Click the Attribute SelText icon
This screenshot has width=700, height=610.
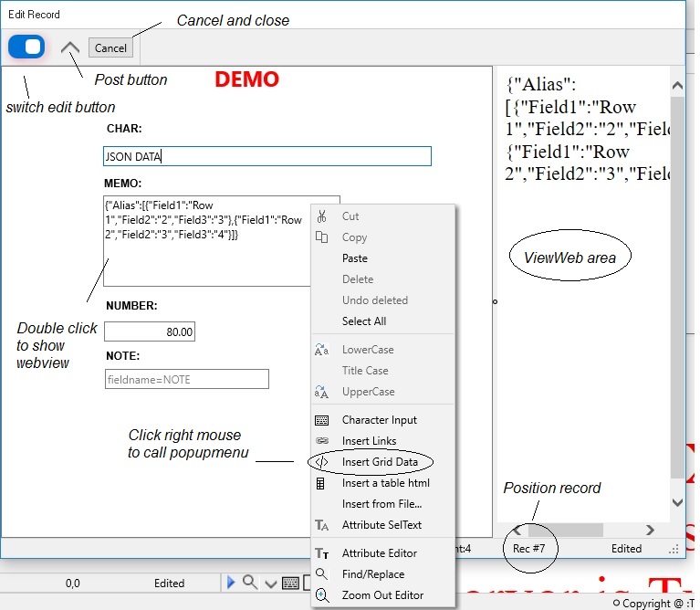click(321, 525)
